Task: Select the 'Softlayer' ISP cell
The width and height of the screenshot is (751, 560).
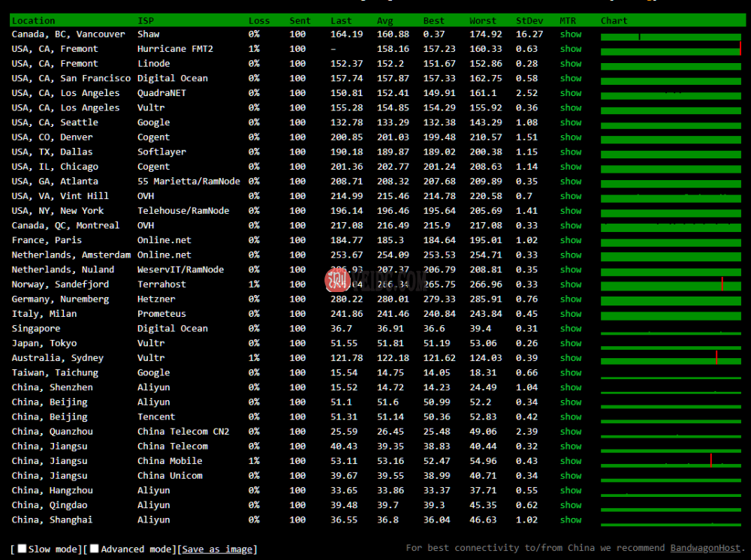Action: click(162, 152)
